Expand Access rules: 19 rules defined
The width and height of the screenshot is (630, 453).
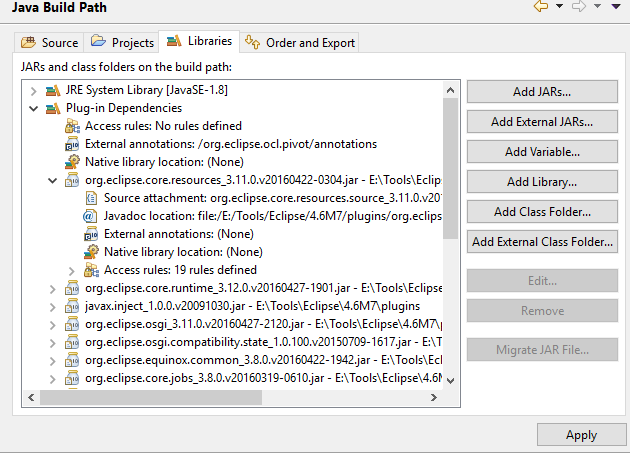click(72, 271)
